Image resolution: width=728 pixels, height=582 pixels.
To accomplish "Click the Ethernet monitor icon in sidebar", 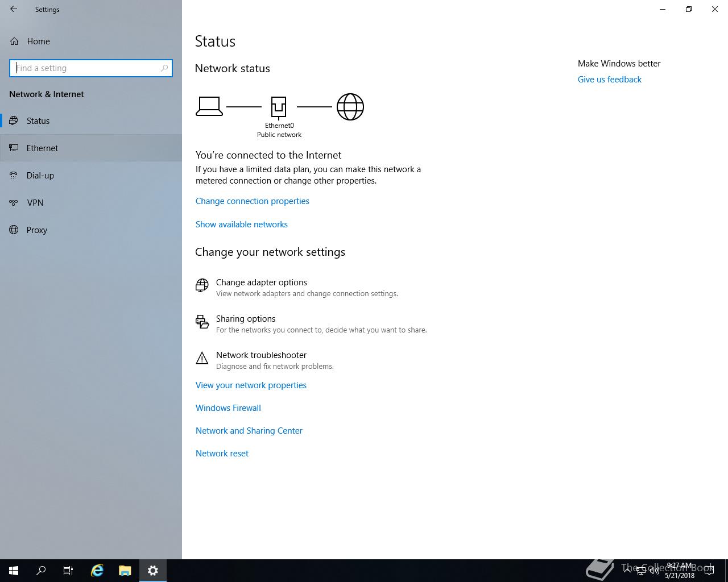I will click(x=14, y=148).
